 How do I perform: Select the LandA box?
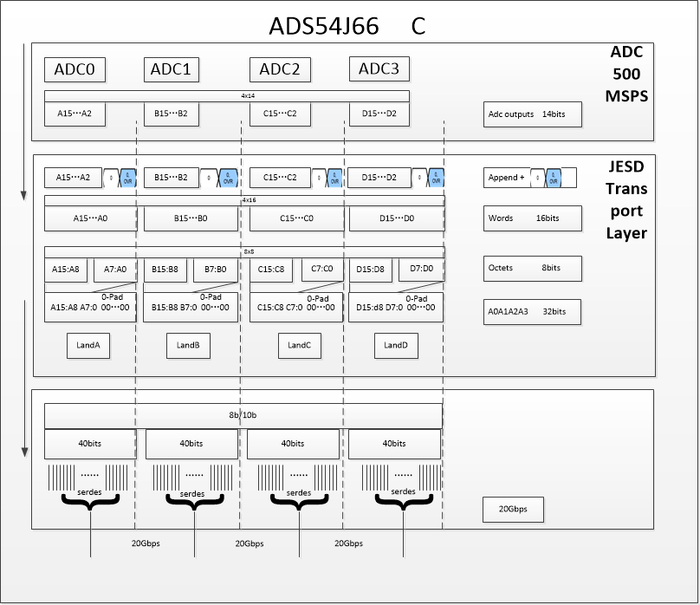click(x=88, y=346)
